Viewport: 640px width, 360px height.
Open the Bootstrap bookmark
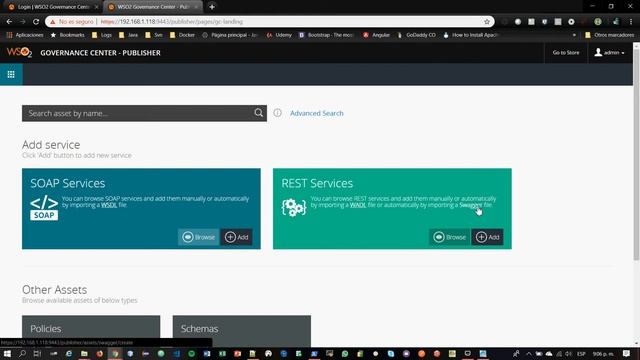[x=326, y=35]
